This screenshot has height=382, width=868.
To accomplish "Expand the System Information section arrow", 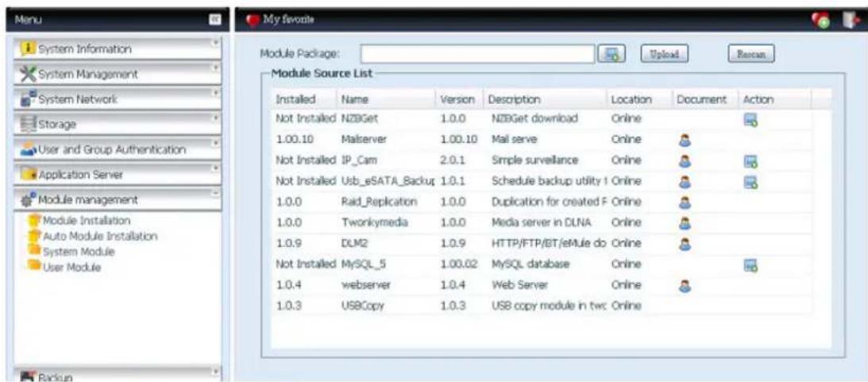I will click(217, 42).
